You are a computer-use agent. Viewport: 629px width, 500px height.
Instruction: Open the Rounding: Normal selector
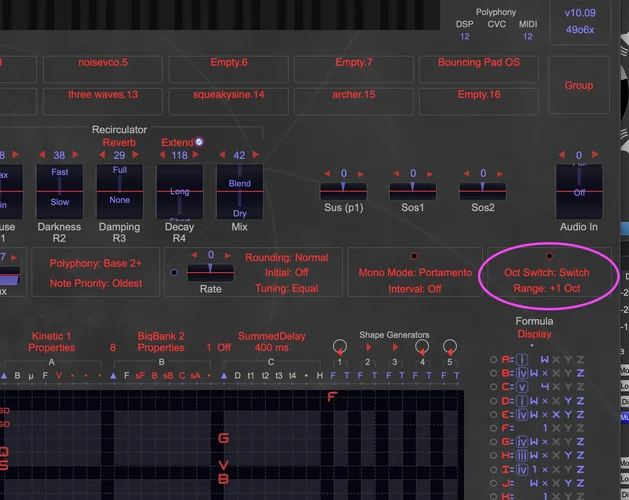pyautogui.click(x=287, y=258)
